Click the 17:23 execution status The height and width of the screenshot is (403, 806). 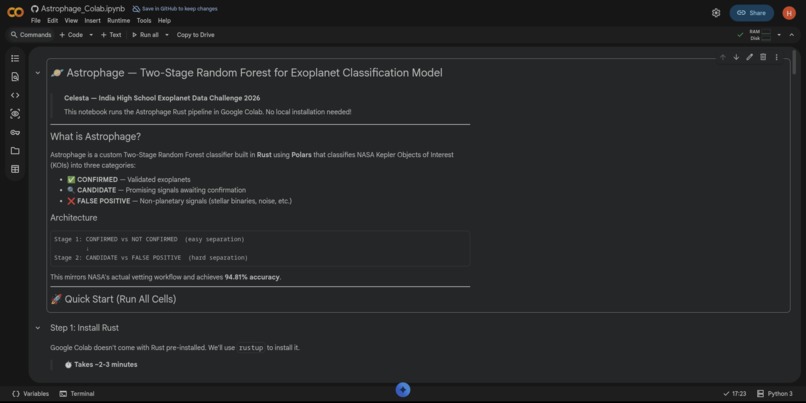tap(735, 394)
